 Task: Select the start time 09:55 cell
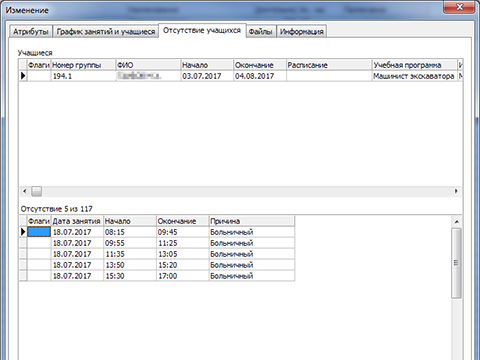(x=130, y=243)
